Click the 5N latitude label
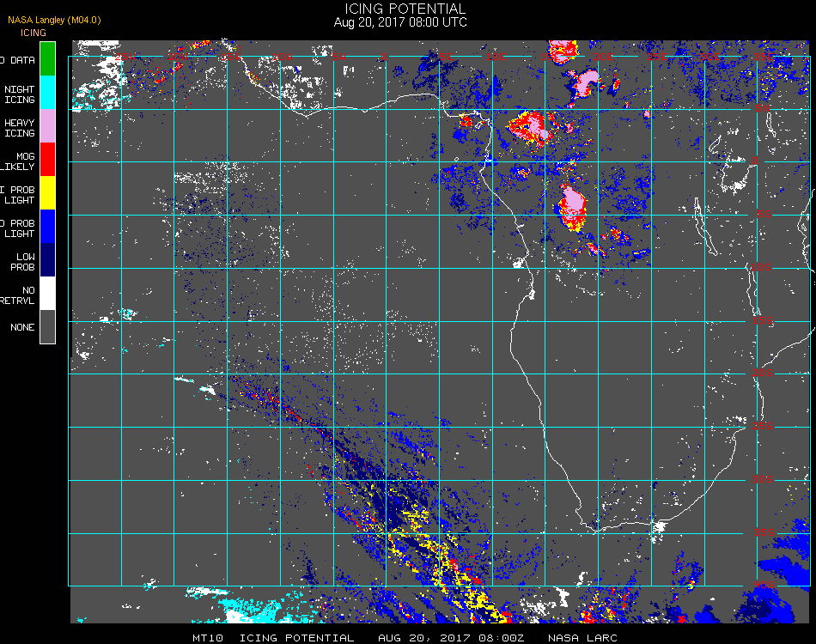Screen dimensions: 816x644 (x=763, y=107)
